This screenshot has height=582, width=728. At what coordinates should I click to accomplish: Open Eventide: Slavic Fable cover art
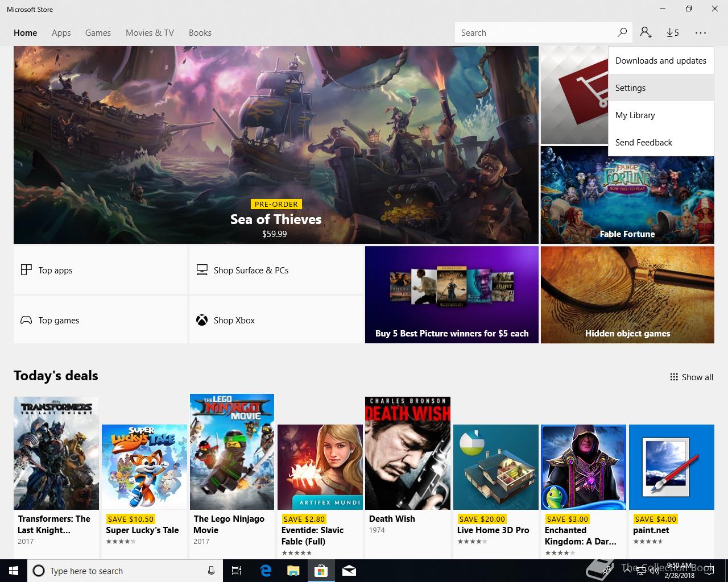tap(320, 467)
